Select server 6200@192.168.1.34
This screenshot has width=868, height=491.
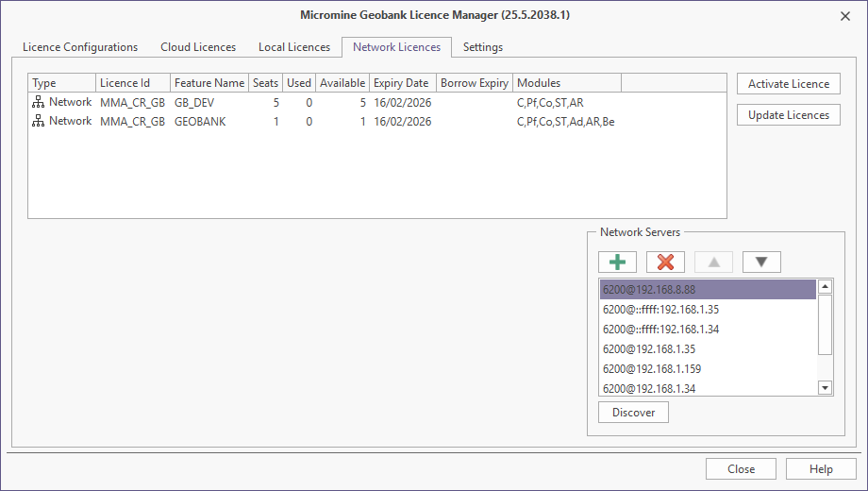[708, 388]
